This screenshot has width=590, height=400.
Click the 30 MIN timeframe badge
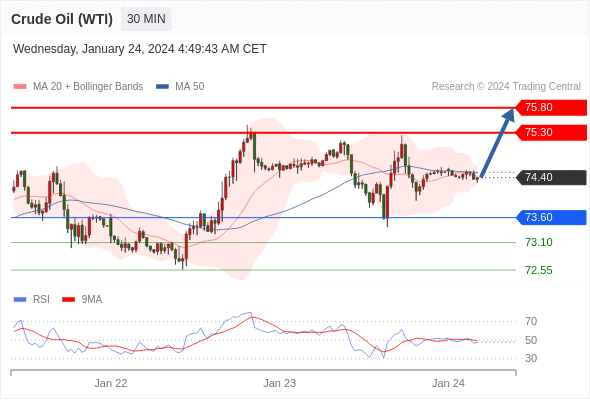coord(146,19)
